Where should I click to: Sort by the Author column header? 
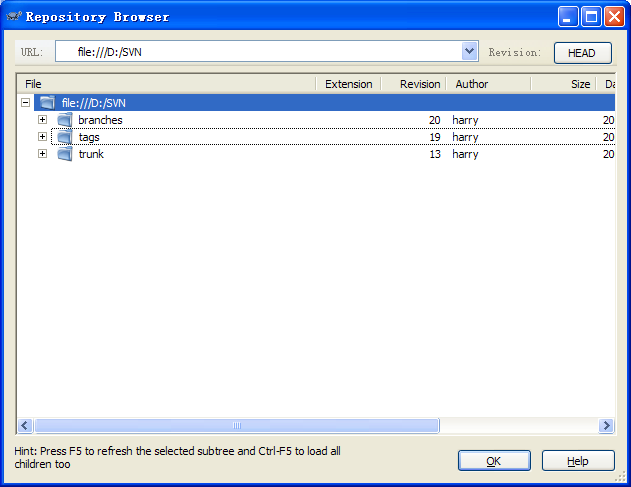tap(487, 84)
